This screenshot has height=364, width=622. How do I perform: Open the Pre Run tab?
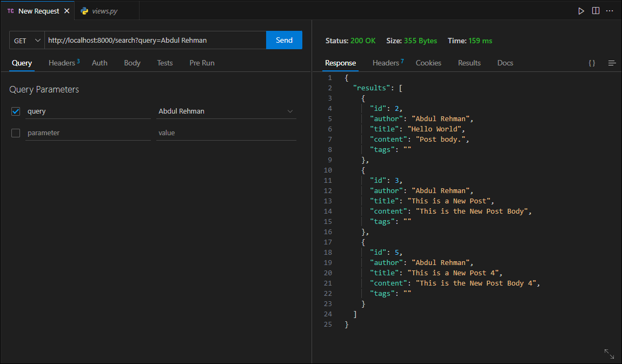[202, 63]
